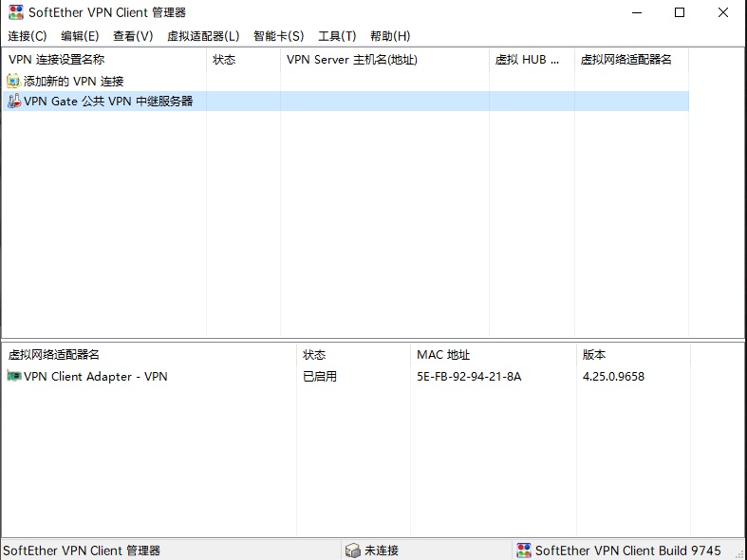Open the 虚拟适配器(L) menu
Image resolution: width=747 pixels, height=560 pixels.
tap(203, 36)
